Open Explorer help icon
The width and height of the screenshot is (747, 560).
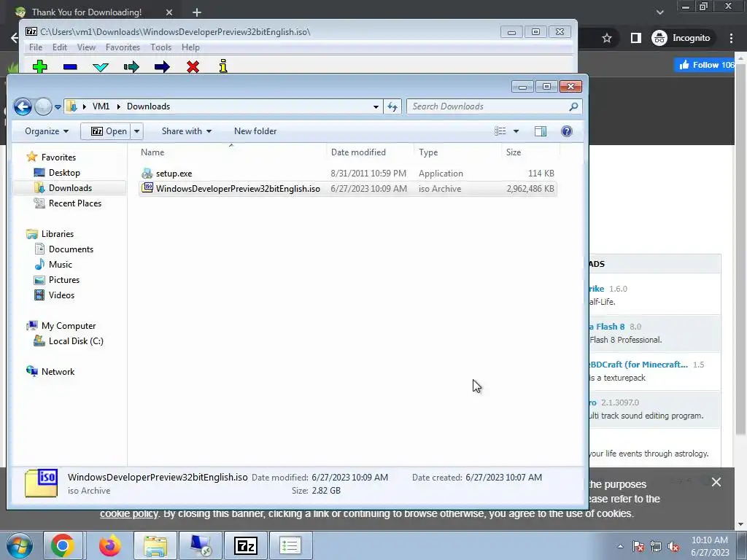pos(566,131)
